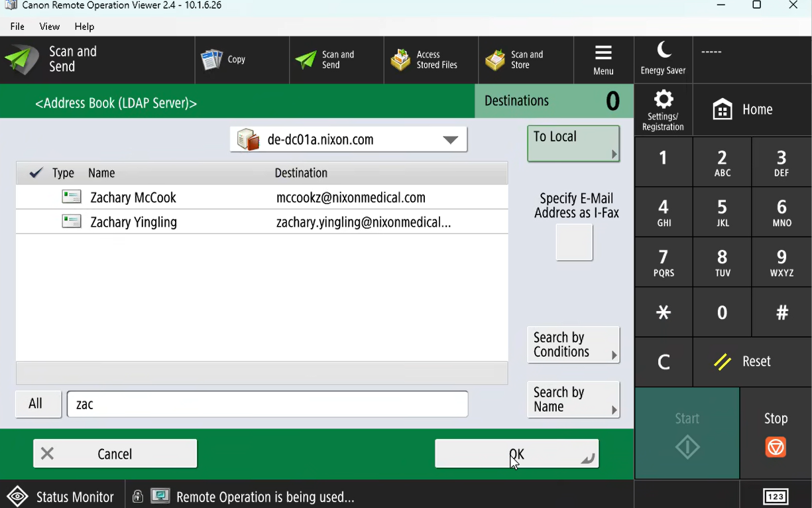The height and width of the screenshot is (508, 812).
Task: Open Scan and Send in top bar
Action: (336, 60)
